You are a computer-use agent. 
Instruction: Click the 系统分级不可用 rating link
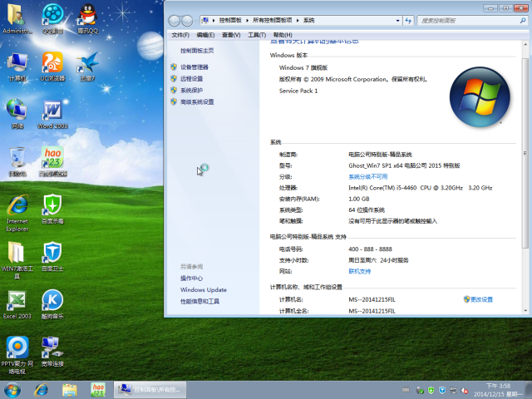[368, 177]
